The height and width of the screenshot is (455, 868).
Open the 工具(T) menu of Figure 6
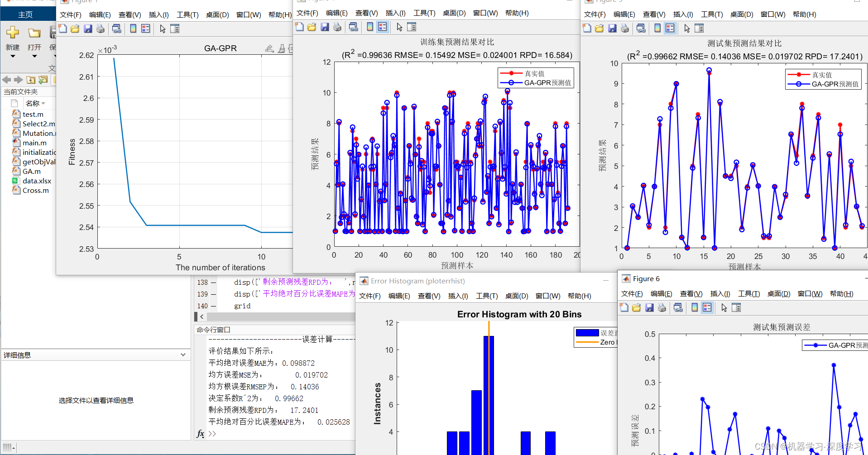click(x=748, y=293)
